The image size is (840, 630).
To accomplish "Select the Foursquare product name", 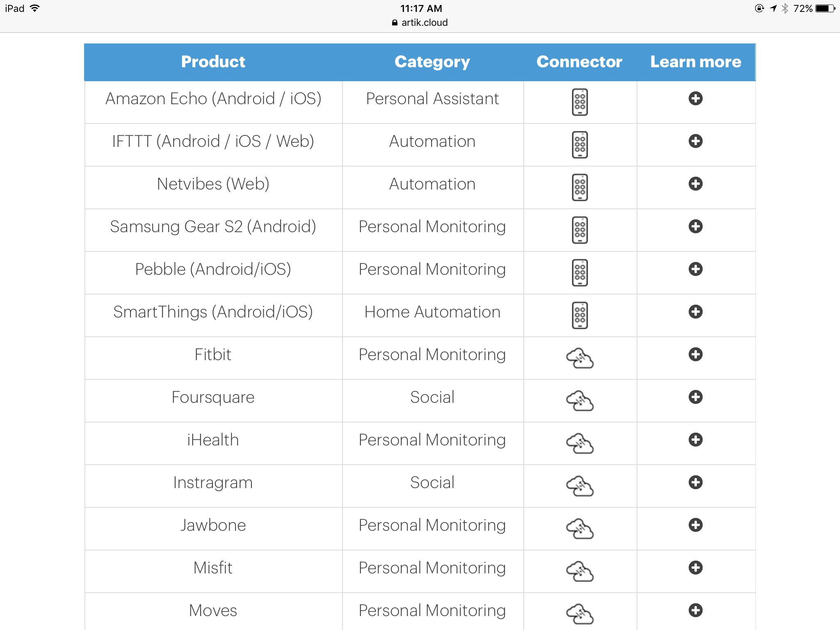I will click(213, 397).
